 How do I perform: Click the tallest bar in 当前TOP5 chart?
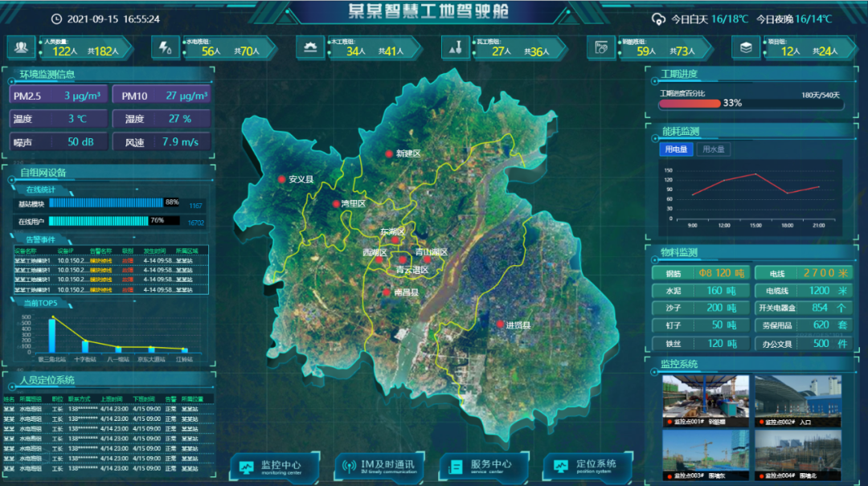[x=52, y=336]
